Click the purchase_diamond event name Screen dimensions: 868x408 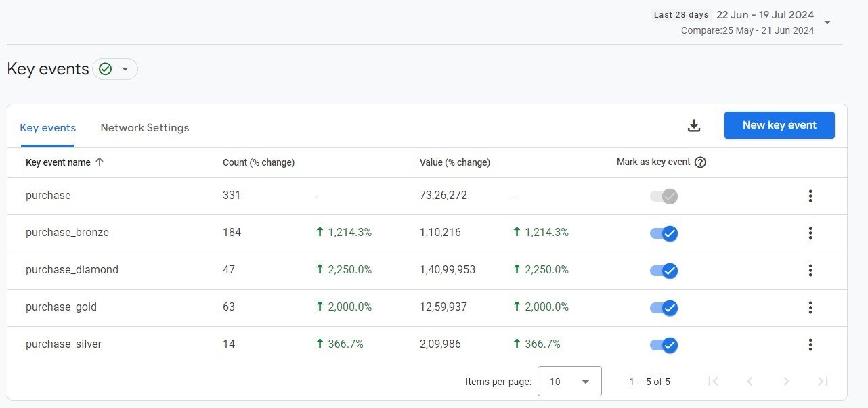tap(71, 270)
